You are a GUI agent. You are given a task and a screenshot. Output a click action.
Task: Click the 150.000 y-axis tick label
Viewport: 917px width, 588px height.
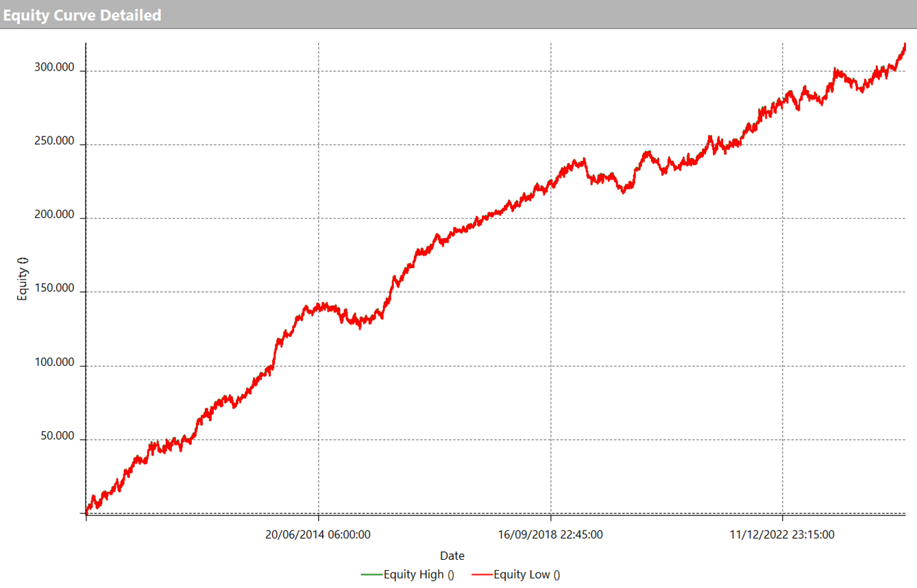(54, 288)
